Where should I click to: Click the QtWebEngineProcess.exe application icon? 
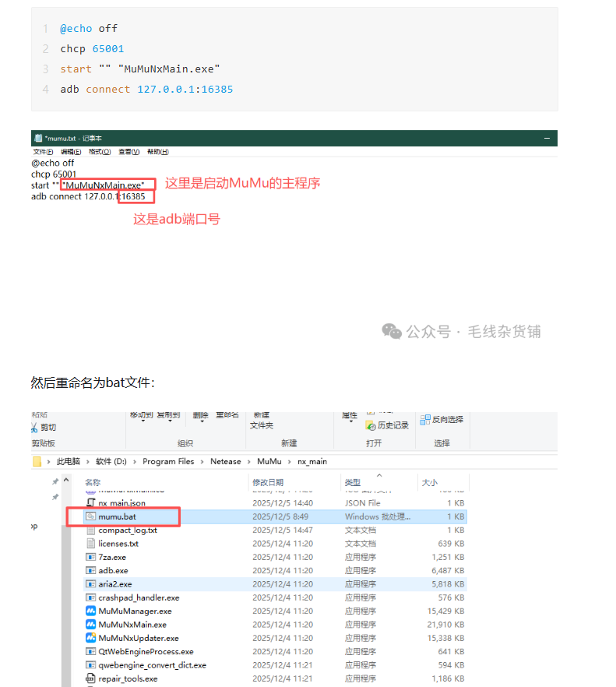pos(90,651)
